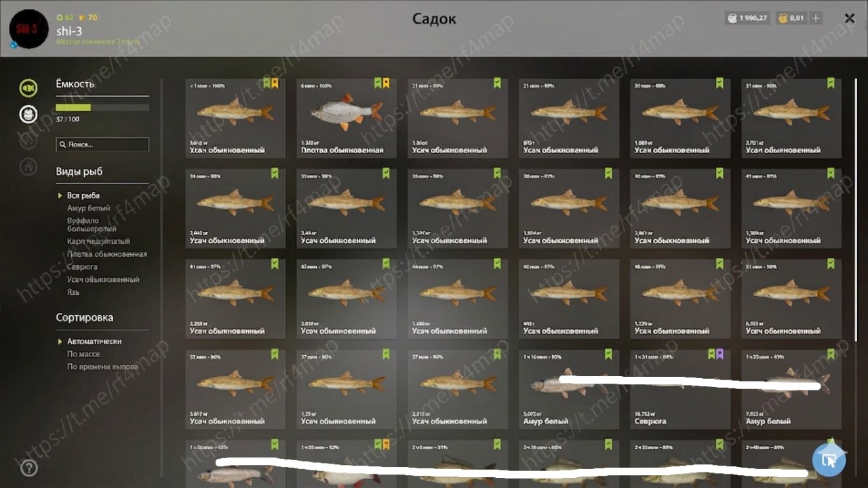Open the fish keepnet icon in sidebar

pos(28,88)
